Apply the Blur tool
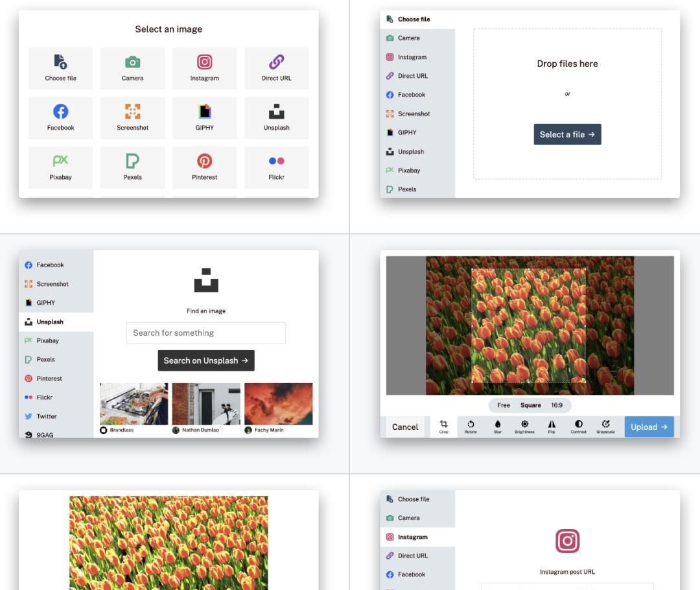 pyautogui.click(x=498, y=426)
